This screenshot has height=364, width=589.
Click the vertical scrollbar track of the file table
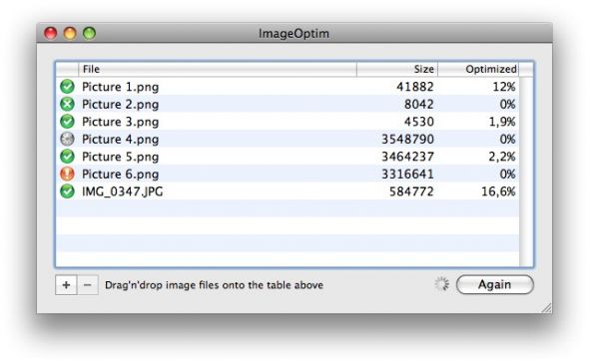[x=526, y=172]
